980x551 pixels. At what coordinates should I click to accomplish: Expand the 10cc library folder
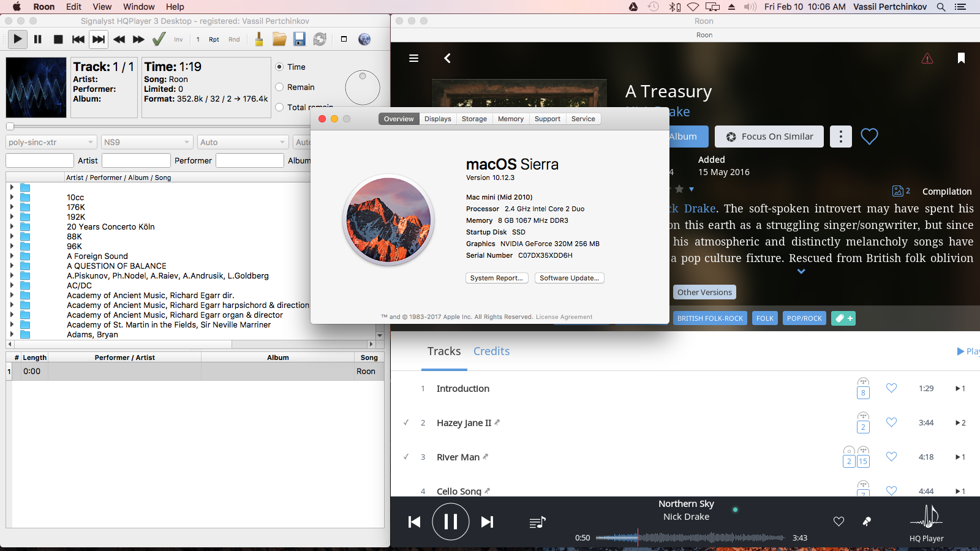(x=12, y=197)
